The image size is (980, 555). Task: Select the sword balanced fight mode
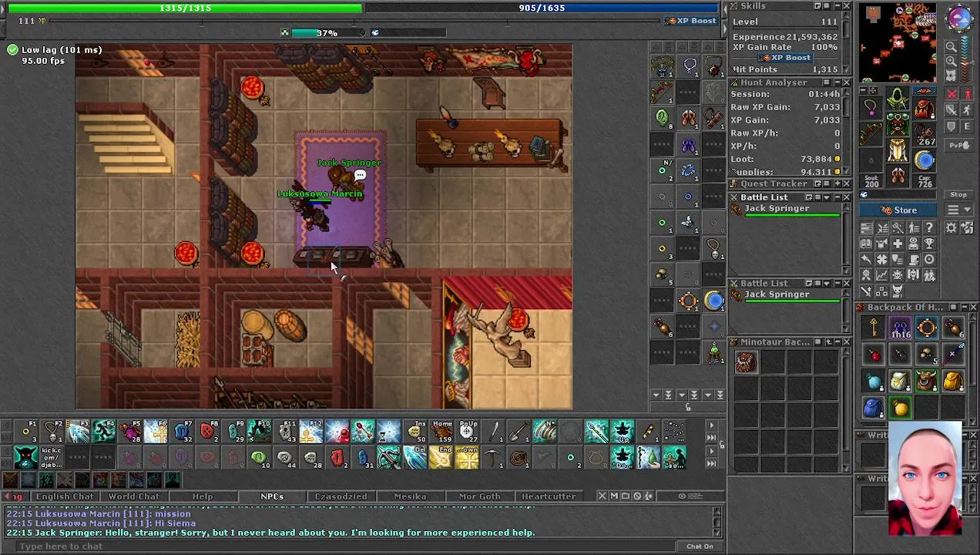point(951,109)
